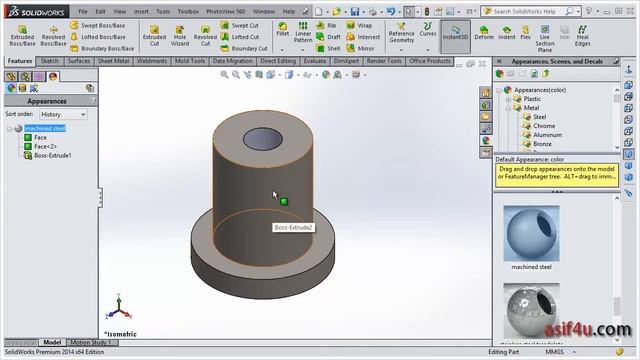
Task: Select the Extruded Boss/Base tool
Action: pos(22,35)
